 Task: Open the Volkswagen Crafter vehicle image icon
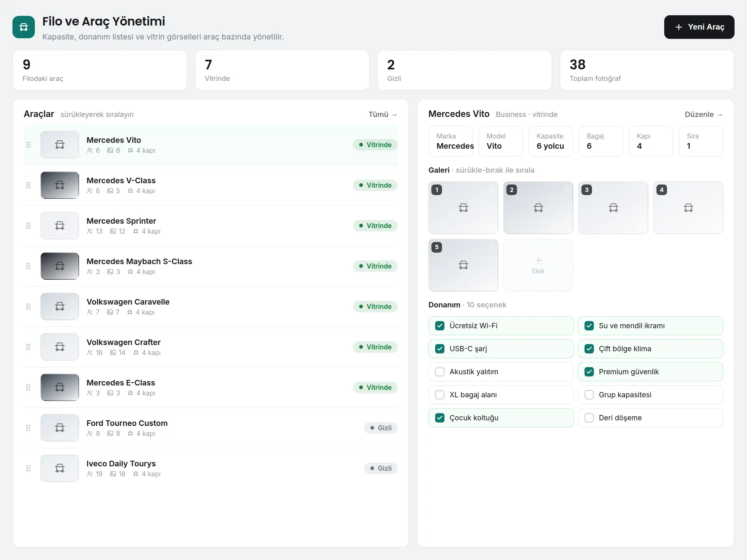60,347
